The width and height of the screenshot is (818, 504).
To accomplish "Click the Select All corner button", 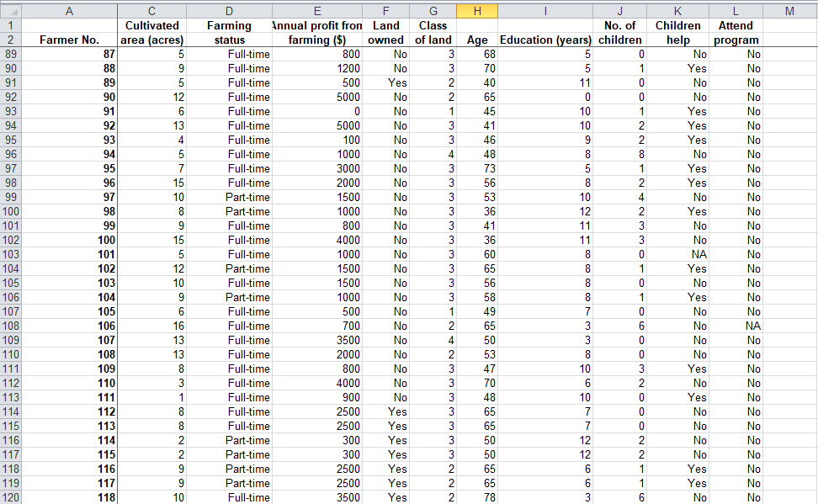I will pos(10,11).
